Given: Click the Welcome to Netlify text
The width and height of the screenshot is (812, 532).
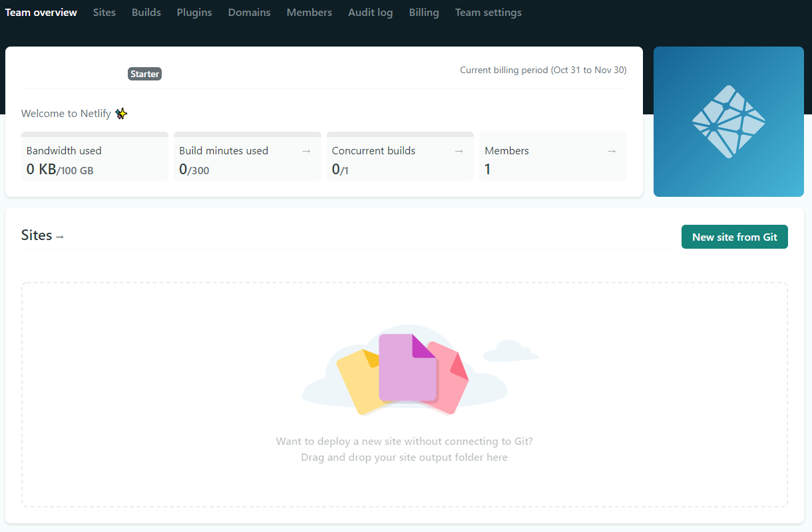Looking at the screenshot, I should [x=66, y=114].
